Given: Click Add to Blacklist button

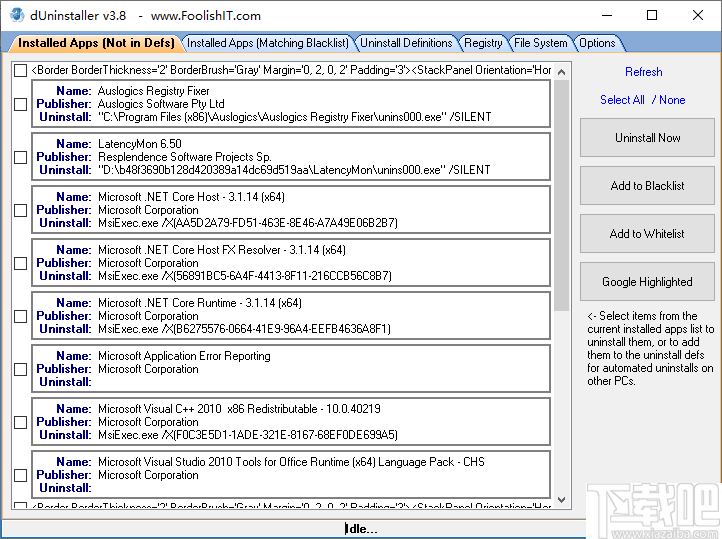Looking at the screenshot, I should point(647,185).
